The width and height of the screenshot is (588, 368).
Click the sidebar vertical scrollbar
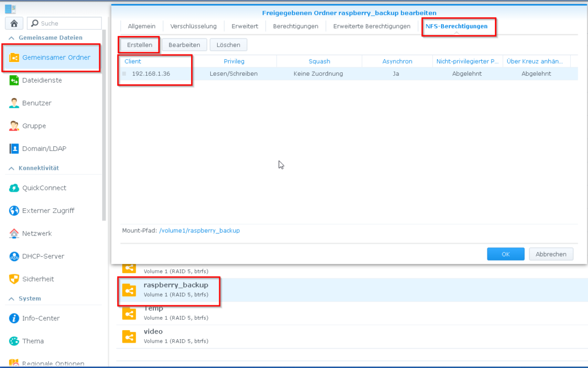(x=104, y=126)
